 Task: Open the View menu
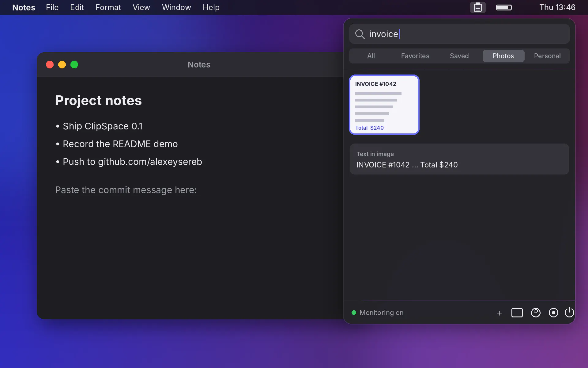[x=141, y=7]
